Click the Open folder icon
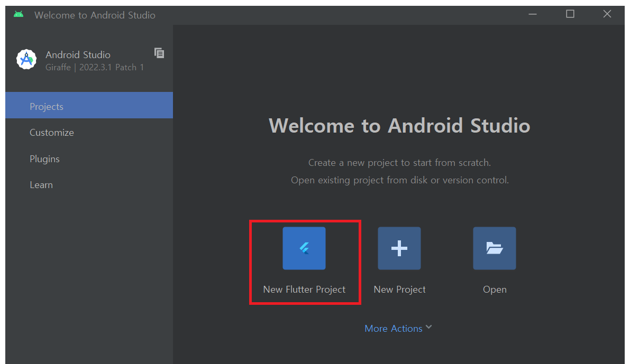Screen dimensions: 630x364 495,248
